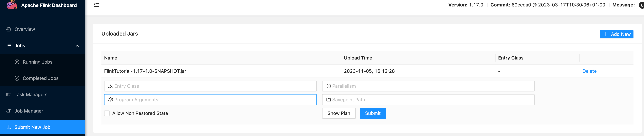The height and width of the screenshot is (136, 644).
Task: Click the Add New jar button
Action: (616, 34)
